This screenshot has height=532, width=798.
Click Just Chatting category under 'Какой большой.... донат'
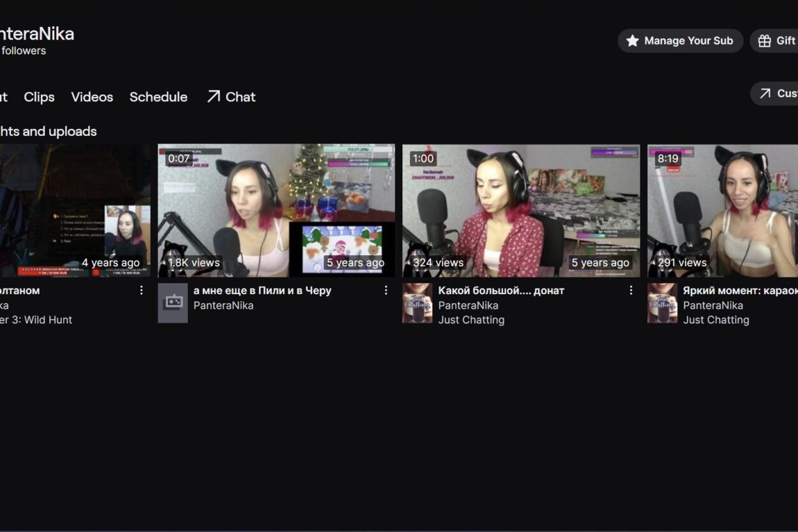471,320
